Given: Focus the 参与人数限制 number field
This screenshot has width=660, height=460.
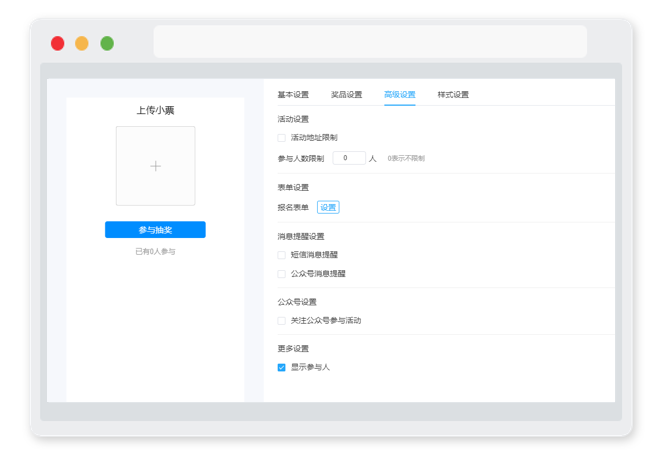Looking at the screenshot, I should [x=349, y=158].
